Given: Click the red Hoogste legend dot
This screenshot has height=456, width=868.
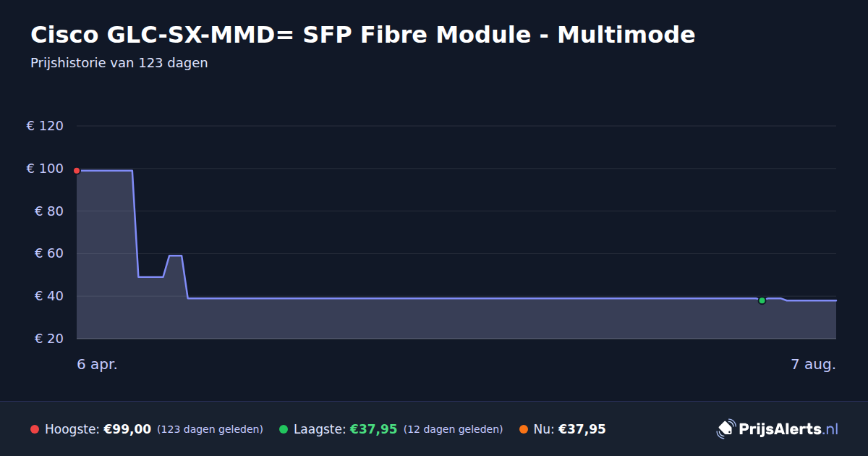Looking at the screenshot, I should pyautogui.click(x=35, y=429).
